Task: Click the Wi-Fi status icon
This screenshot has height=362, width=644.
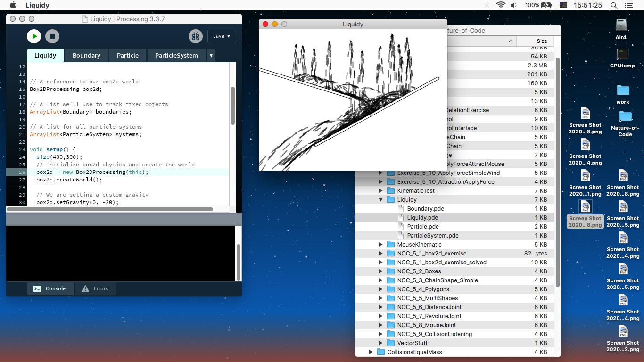Action: click(500, 5)
